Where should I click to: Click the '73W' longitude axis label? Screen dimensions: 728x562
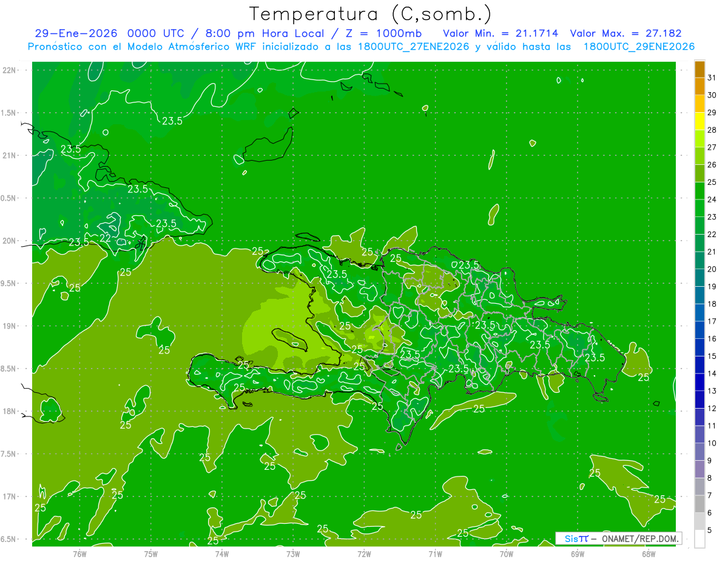coord(293,554)
